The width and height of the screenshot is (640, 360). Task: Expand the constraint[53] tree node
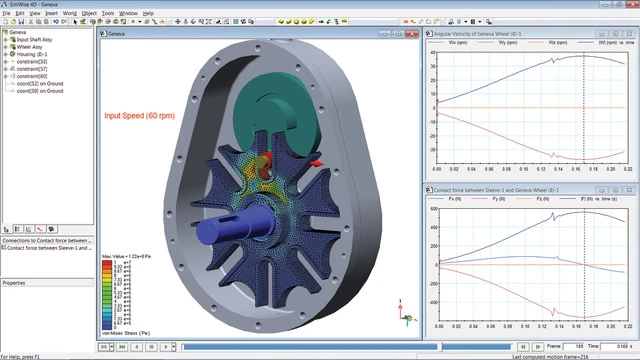click(x=6, y=62)
